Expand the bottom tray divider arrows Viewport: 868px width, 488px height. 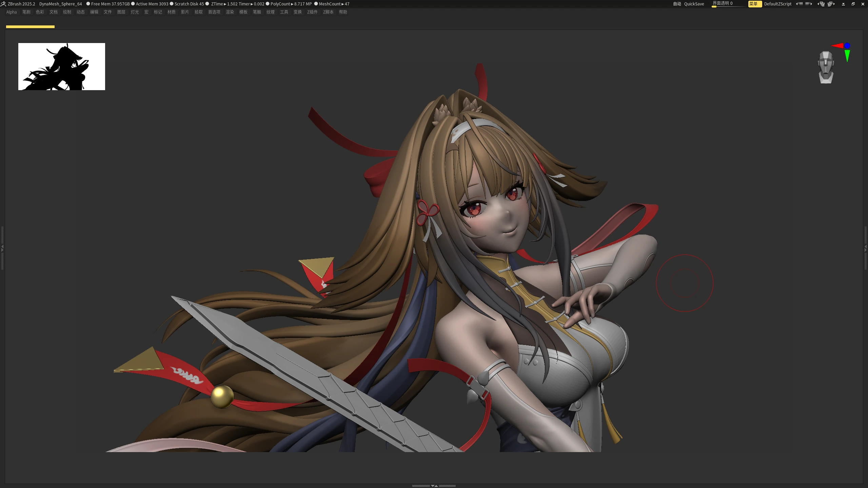click(434, 486)
